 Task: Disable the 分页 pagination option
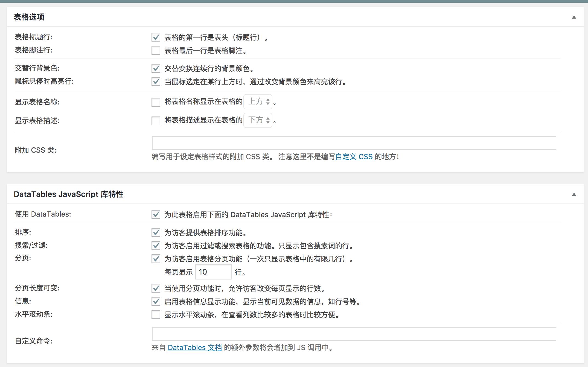(x=155, y=259)
